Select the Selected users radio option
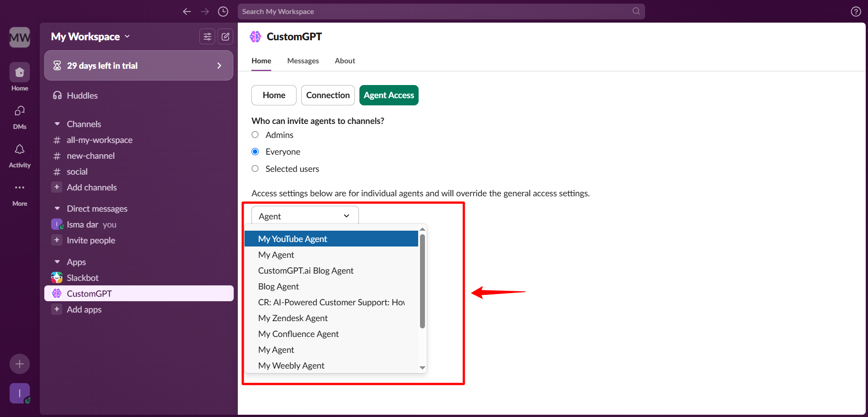868x417 pixels. click(255, 169)
